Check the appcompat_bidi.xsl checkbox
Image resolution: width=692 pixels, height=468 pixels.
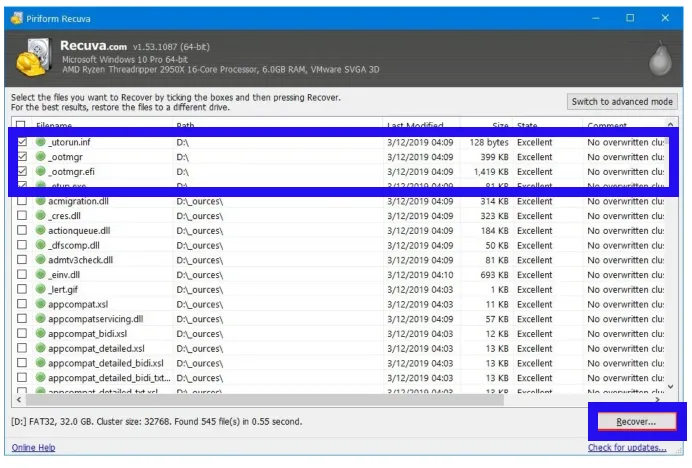[x=22, y=333]
